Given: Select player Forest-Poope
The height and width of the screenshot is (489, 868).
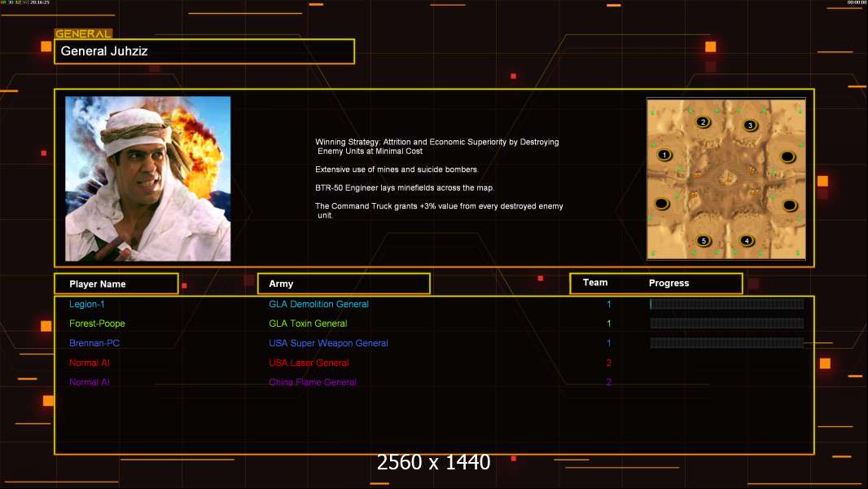Looking at the screenshot, I should pos(97,324).
